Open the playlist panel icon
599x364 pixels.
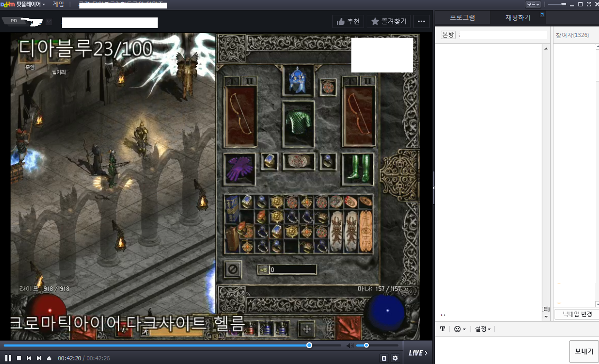click(384, 358)
